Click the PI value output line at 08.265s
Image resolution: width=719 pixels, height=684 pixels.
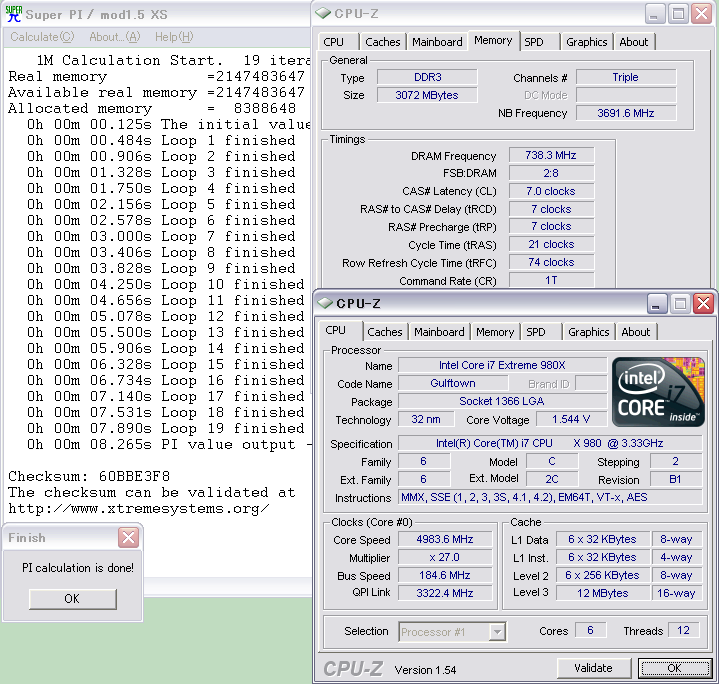(x=168, y=444)
